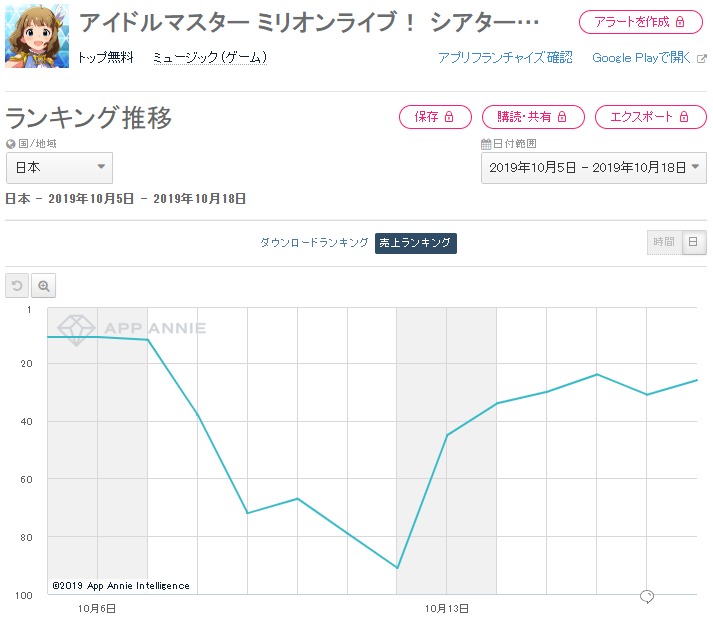Image resolution: width=713 pixels, height=620 pixels.
Task: Expand the date range 2019年10月5日 dropdown
Action: point(594,168)
